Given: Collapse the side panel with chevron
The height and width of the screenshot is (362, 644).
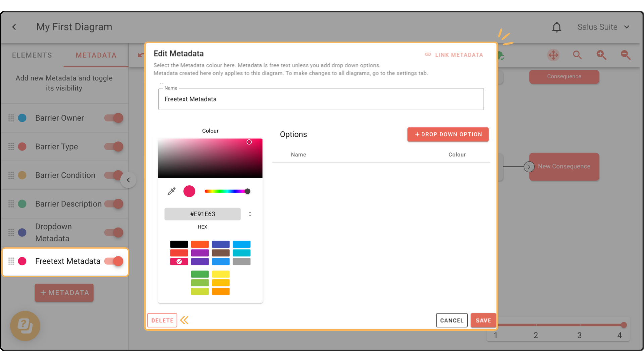Looking at the screenshot, I should [x=128, y=180].
